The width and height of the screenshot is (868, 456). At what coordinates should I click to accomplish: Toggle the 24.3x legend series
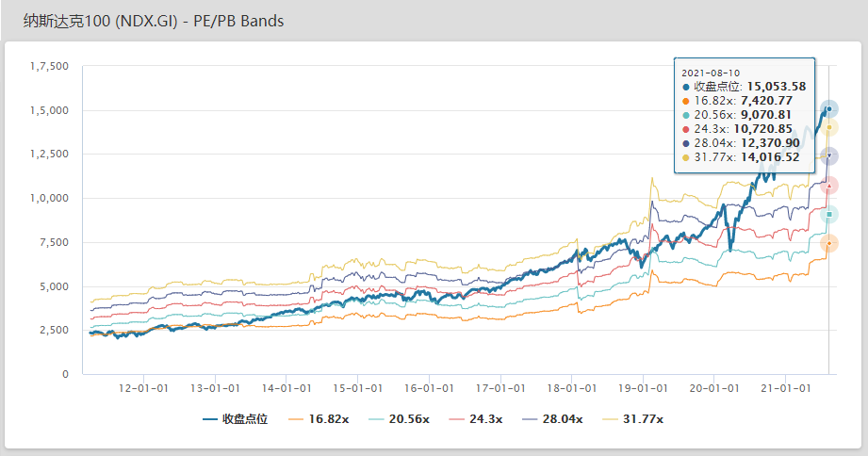[476, 419]
